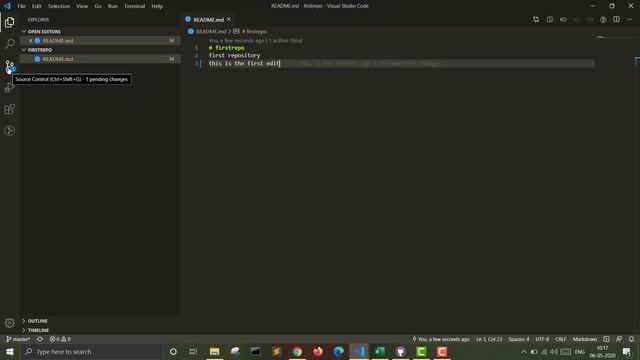Select README.md under FIRSTREPO folder

coord(100,59)
